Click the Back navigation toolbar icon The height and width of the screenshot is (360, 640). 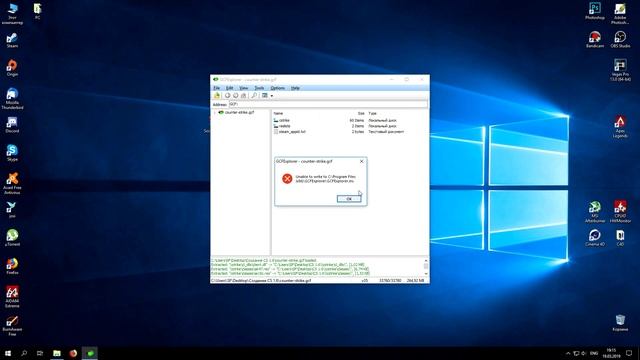227,96
